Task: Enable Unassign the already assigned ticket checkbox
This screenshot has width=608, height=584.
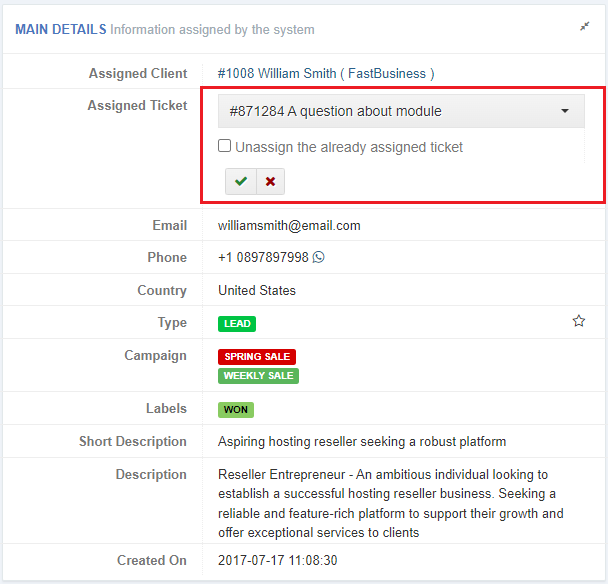Action: point(225,146)
